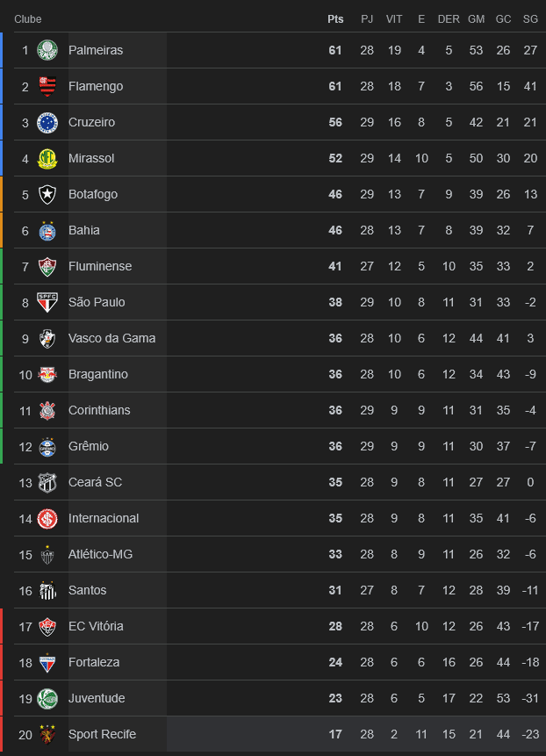Open the Ceará SC team link

[x=95, y=482]
